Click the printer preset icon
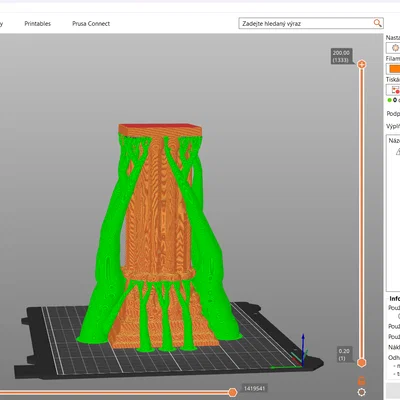The image size is (400, 400). click(395, 90)
